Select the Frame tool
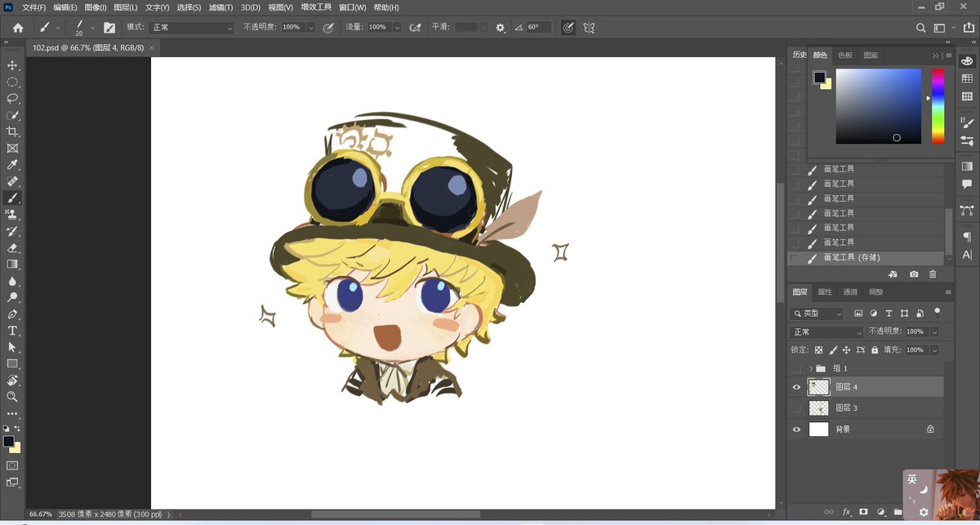The image size is (980, 525). tap(12, 148)
